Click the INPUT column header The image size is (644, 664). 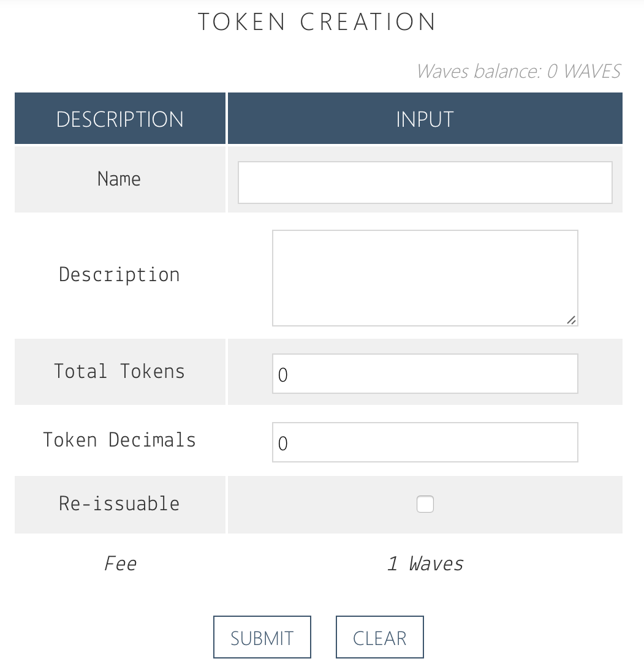point(425,119)
